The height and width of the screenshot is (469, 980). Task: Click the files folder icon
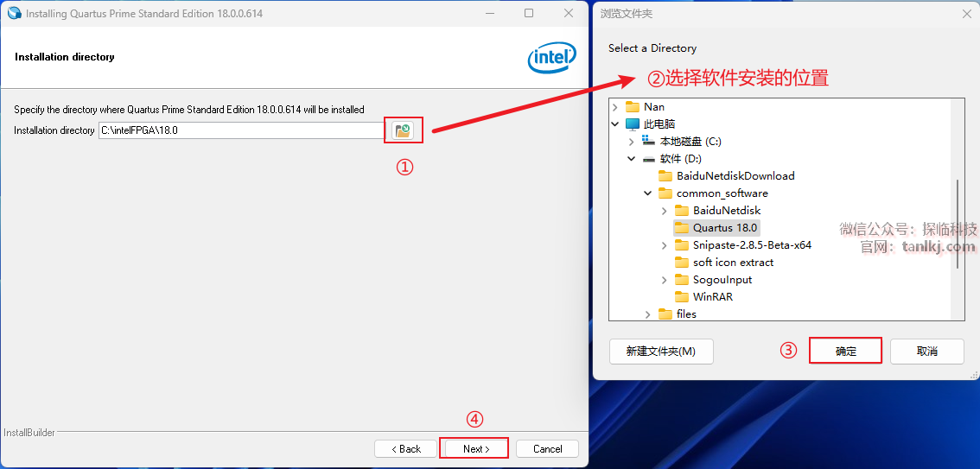[665, 314]
